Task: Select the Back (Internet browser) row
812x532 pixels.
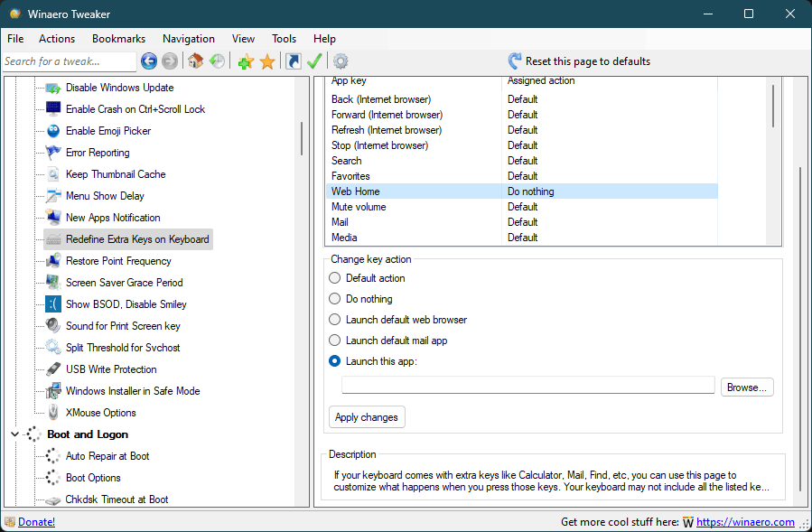Action: pyautogui.click(x=522, y=99)
